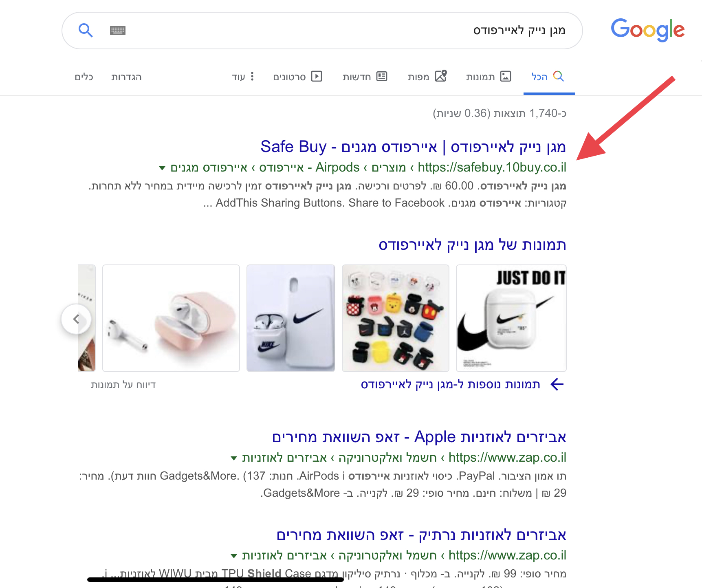702x588 pixels.
Task: Click the arrow icon beside תמונות נוספות
Action: tap(557, 384)
